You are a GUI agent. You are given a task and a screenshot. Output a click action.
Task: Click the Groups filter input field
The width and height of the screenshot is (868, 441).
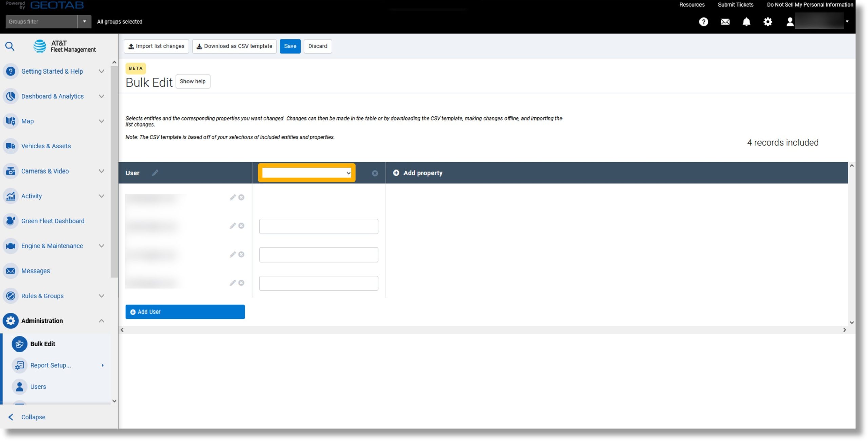41,22
